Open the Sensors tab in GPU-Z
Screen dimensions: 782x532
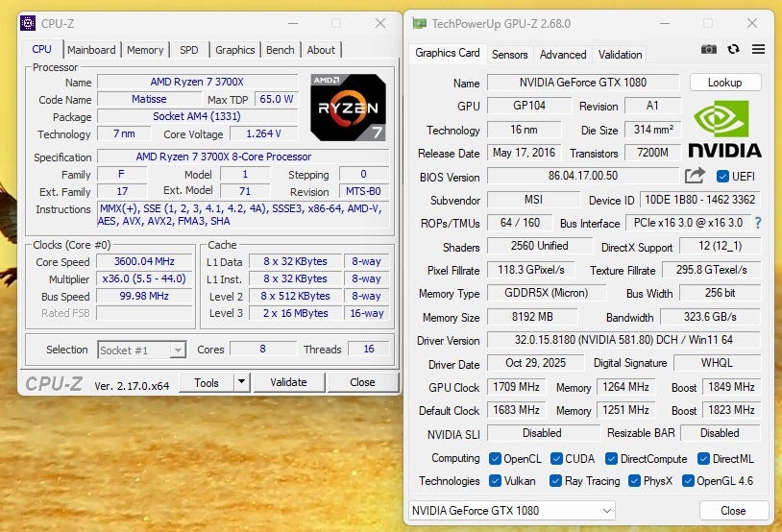click(509, 55)
